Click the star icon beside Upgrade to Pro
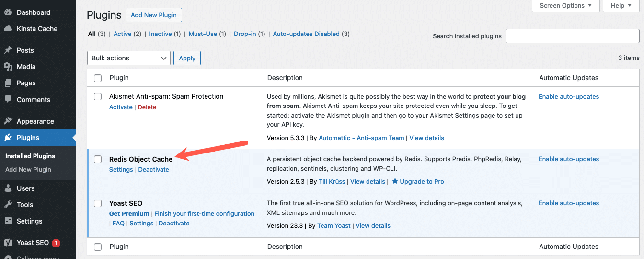This screenshot has width=644, height=259. [x=395, y=181]
